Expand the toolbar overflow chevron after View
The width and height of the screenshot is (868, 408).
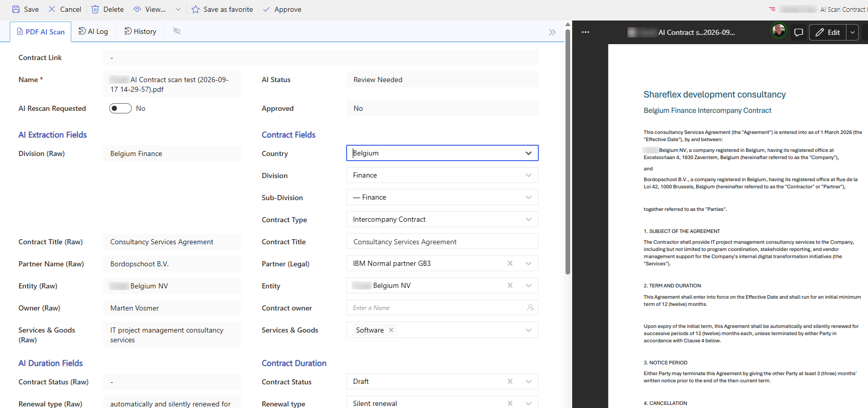coord(178,9)
